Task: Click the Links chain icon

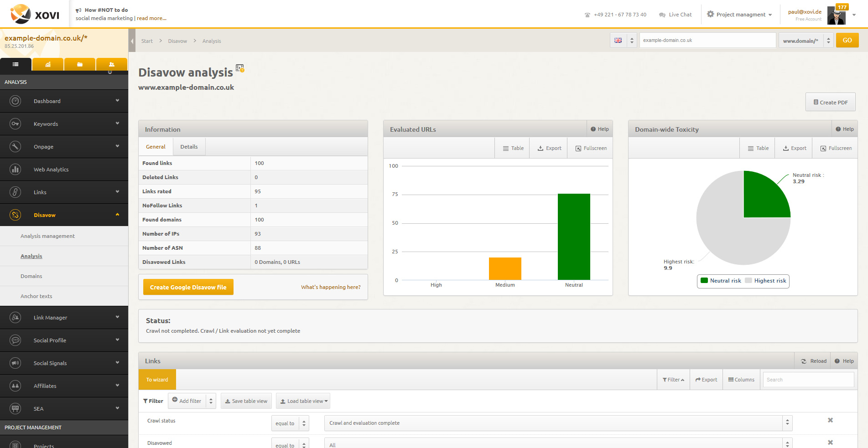Action: point(16,192)
